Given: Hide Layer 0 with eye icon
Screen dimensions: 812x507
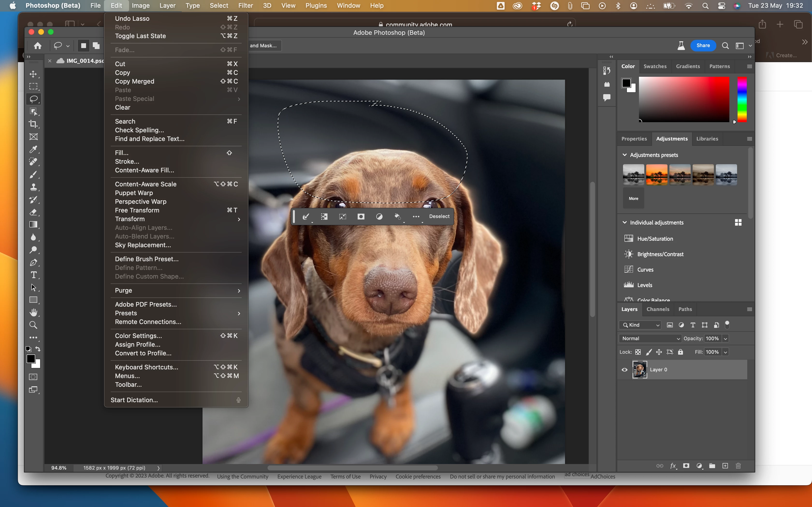Looking at the screenshot, I should [624, 370].
